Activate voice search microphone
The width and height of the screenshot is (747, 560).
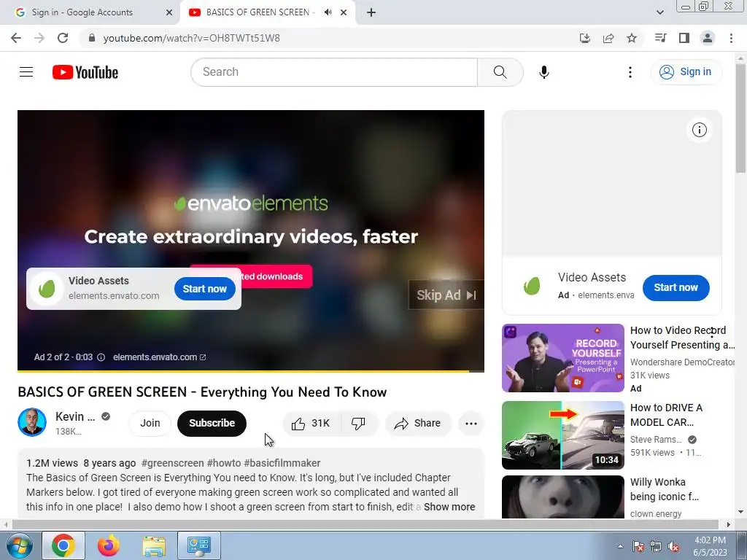coord(544,72)
